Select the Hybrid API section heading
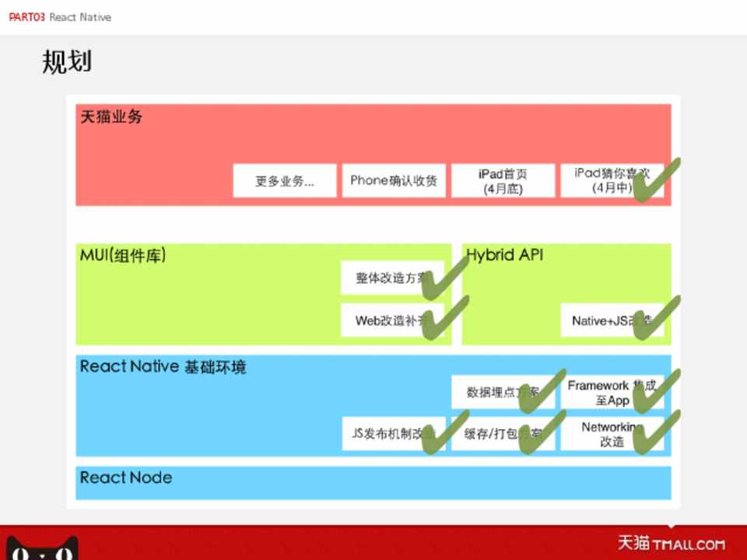The height and width of the screenshot is (560, 747). pyautogui.click(x=504, y=255)
